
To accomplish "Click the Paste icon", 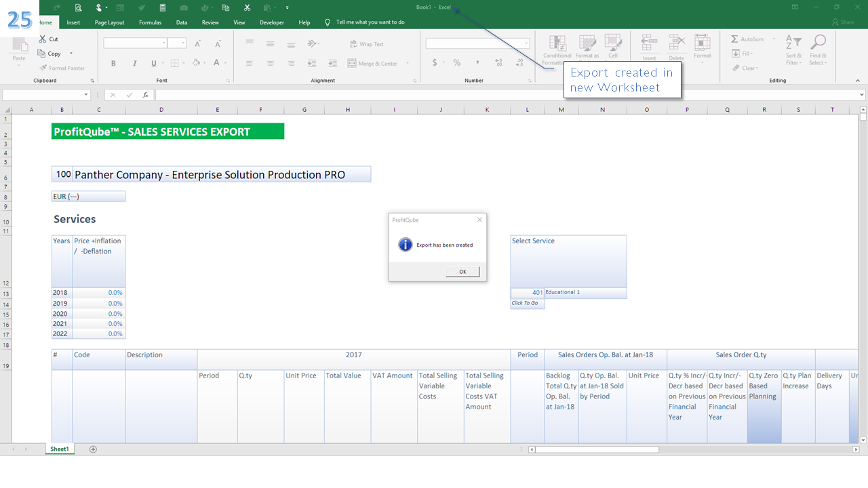I will pos(19,45).
